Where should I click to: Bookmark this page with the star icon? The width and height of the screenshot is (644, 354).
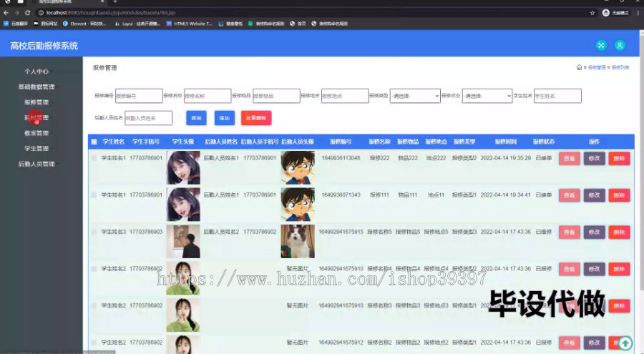(x=592, y=13)
